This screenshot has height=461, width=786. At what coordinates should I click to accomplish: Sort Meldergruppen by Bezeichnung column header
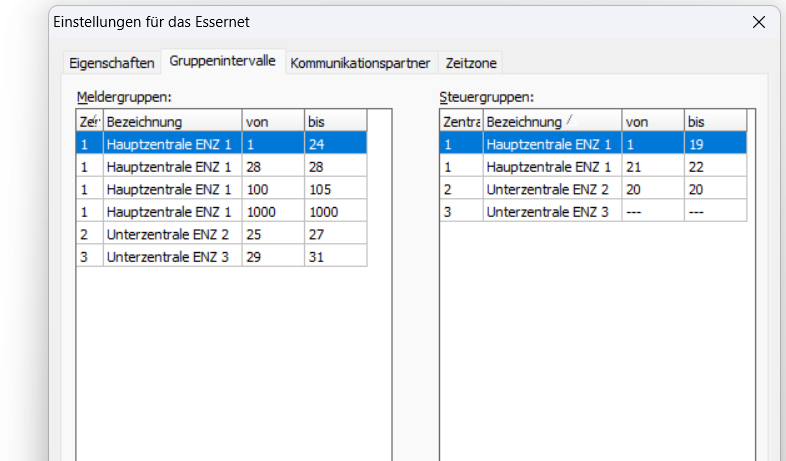click(172, 121)
